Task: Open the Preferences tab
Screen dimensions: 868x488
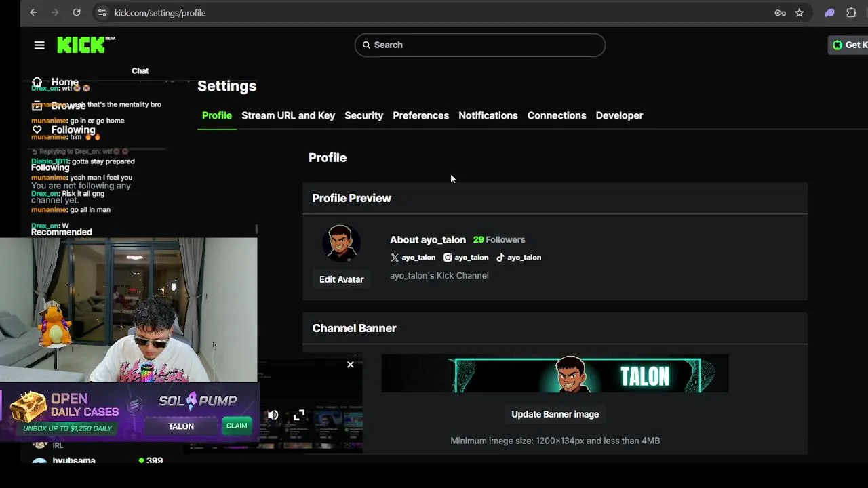Action: pyautogui.click(x=420, y=115)
